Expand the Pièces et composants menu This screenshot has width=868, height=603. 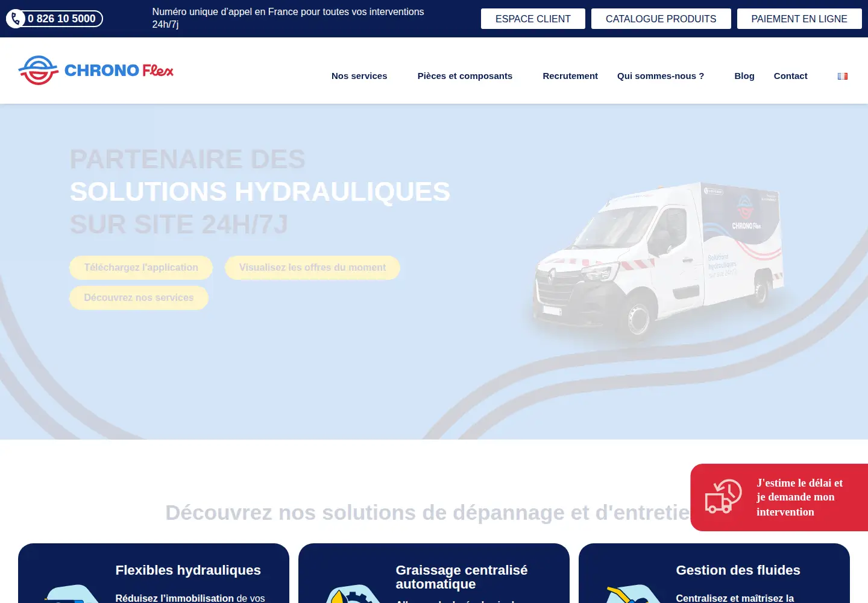coord(465,76)
